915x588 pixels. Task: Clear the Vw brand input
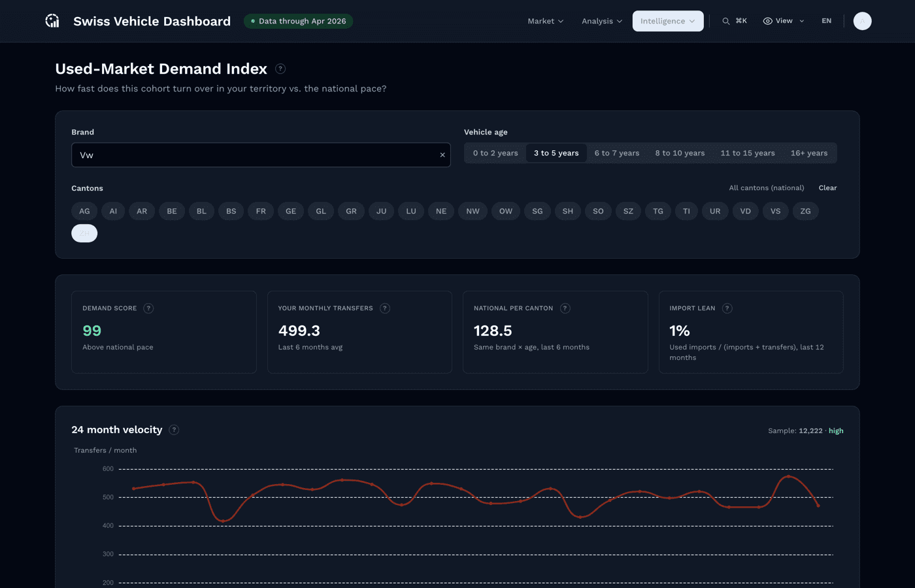442,155
